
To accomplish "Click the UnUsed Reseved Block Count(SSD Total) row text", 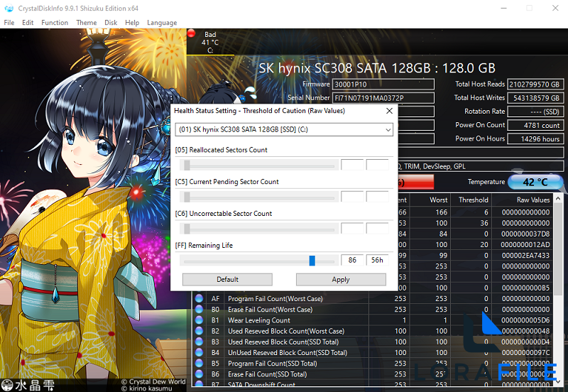I will click(288, 352).
